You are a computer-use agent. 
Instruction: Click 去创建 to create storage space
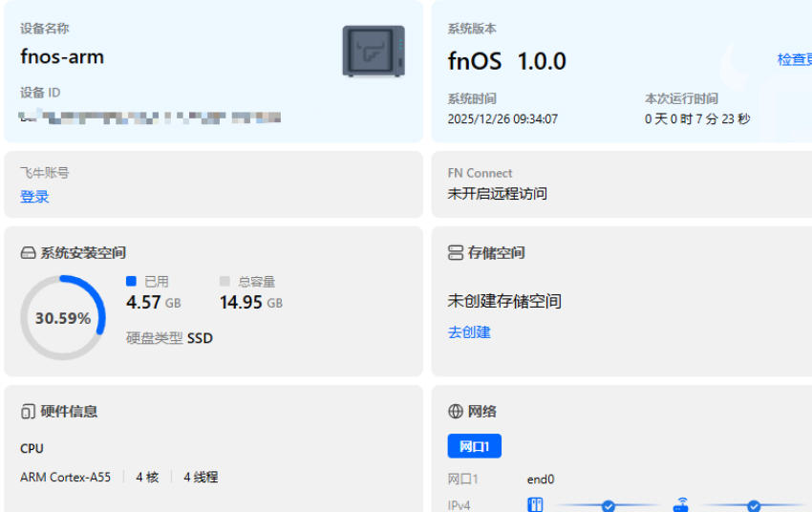coord(469,332)
